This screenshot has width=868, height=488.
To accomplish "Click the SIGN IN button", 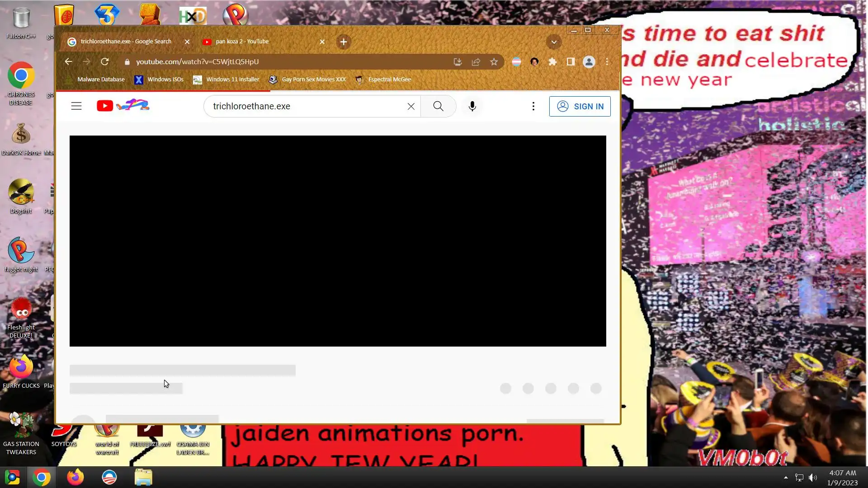I will (580, 106).
